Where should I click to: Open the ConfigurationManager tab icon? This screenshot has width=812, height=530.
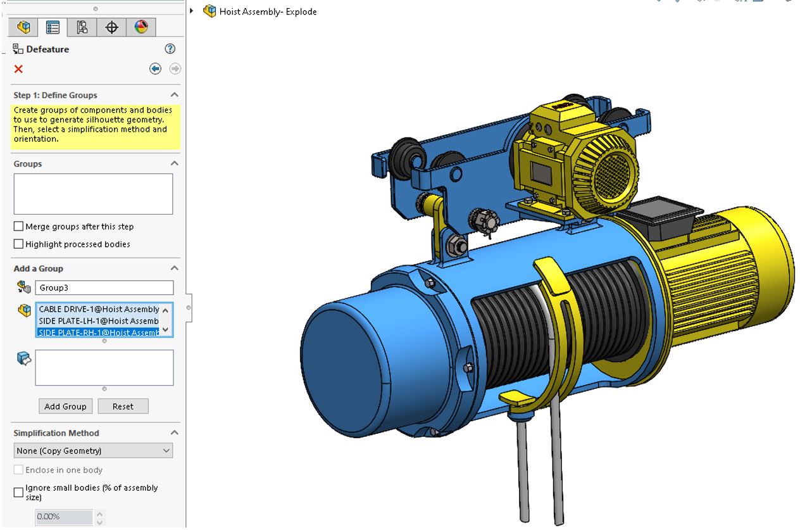82,27
